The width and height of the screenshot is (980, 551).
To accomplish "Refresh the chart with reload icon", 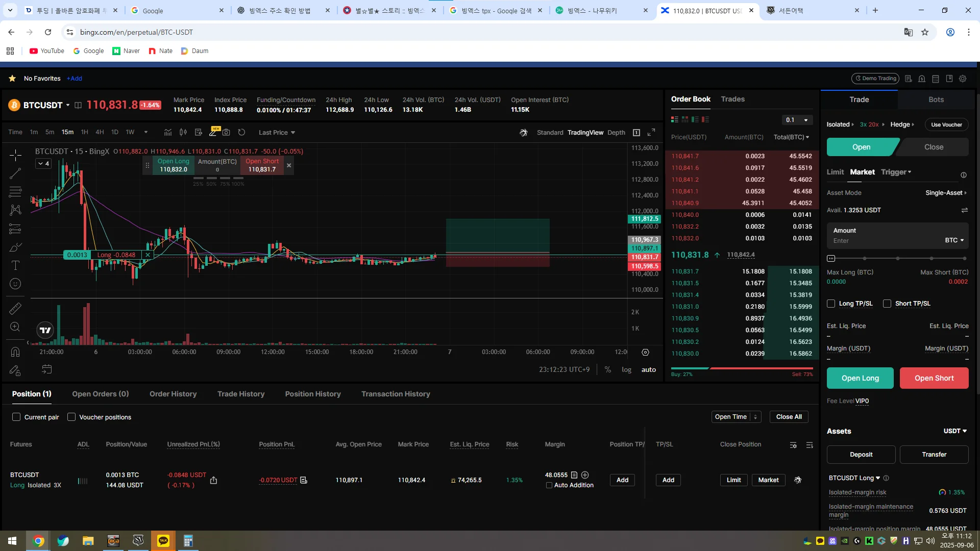I will pyautogui.click(x=241, y=132).
